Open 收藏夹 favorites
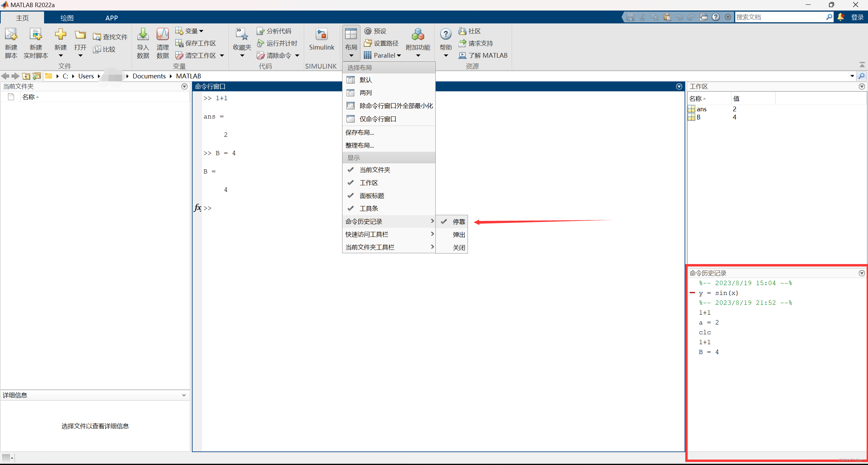The width and height of the screenshot is (868, 465). [x=242, y=43]
